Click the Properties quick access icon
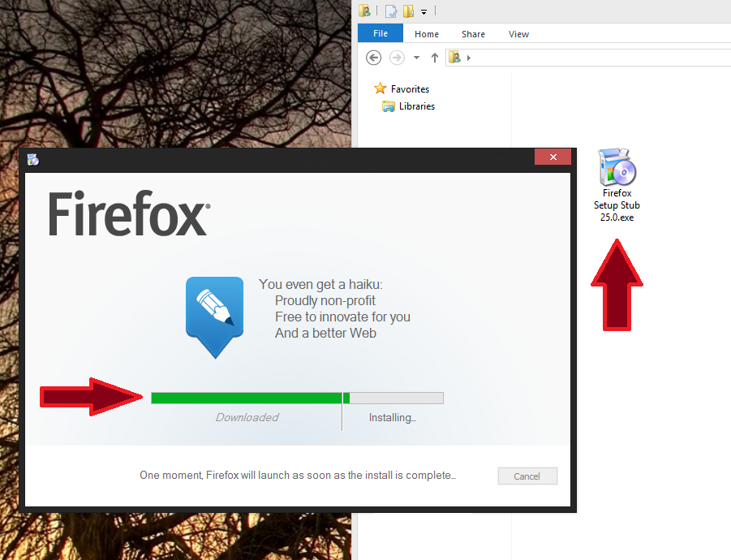 tap(391, 11)
